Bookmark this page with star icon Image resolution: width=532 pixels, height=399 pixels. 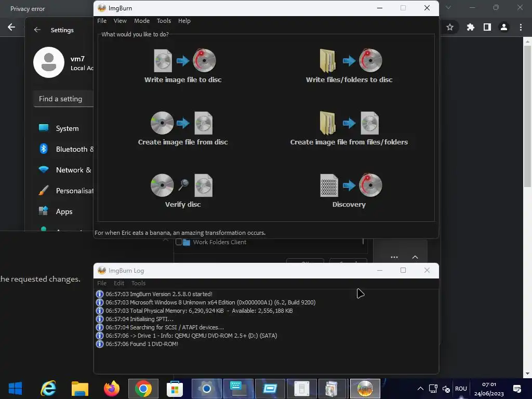450,27
